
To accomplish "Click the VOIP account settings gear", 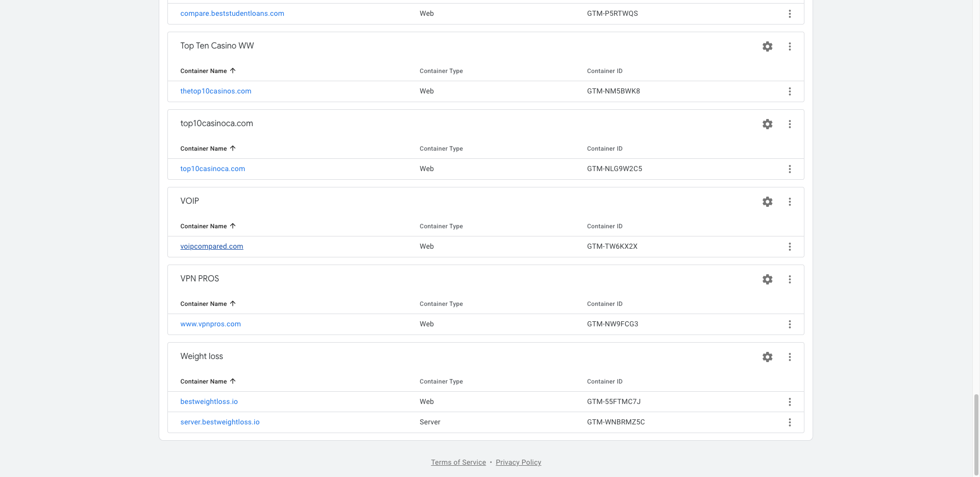I will point(767,202).
